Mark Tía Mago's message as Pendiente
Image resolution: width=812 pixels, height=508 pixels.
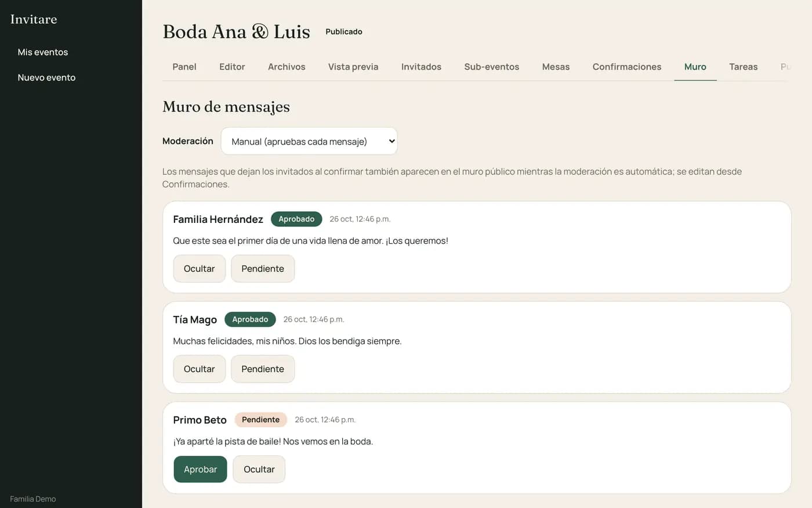(x=263, y=369)
